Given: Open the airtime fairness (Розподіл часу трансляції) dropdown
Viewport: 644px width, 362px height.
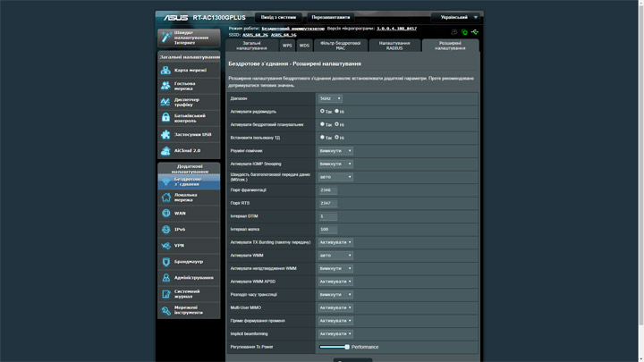Looking at the screenshot, I should [x=335, y=294].
